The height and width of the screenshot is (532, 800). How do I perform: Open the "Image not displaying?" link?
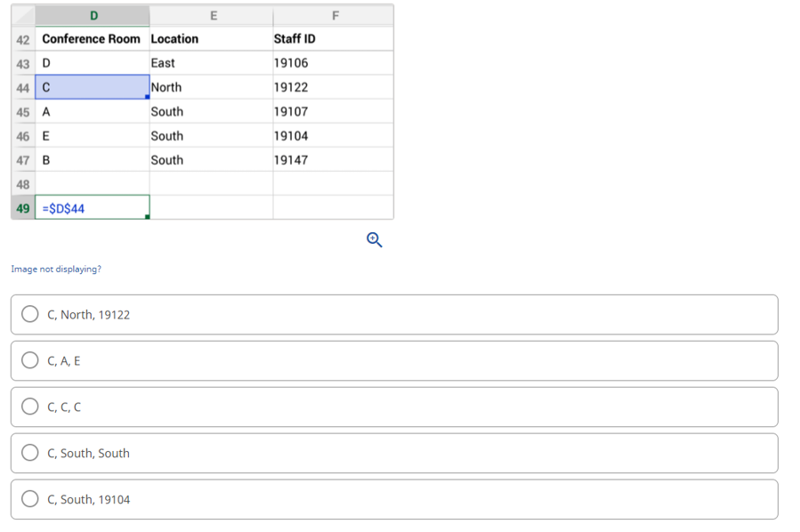click(x=56, y=269)
